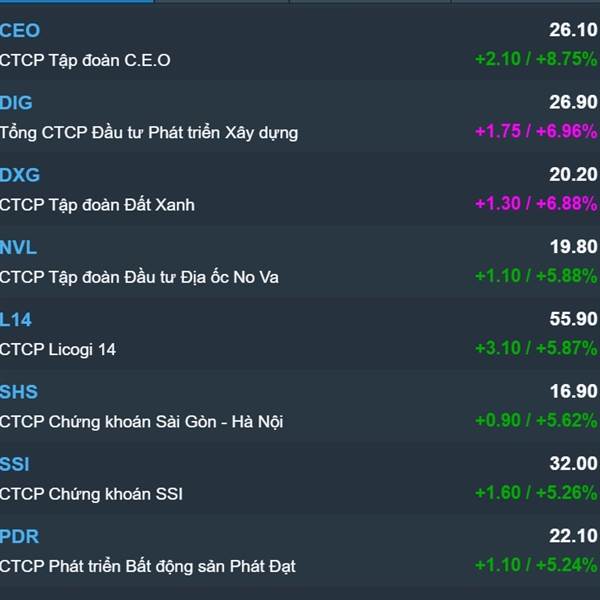Click the L14 ticker link

coord(16,320)
